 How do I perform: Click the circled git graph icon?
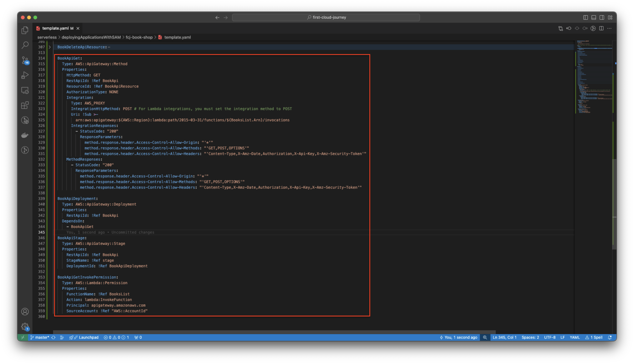[x=593, y=28]
